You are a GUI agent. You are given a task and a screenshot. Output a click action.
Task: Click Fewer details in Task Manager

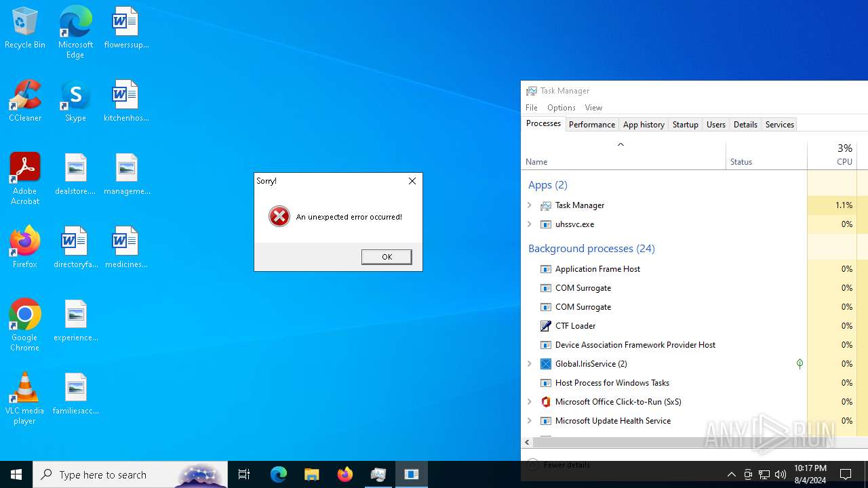(559, 465)
